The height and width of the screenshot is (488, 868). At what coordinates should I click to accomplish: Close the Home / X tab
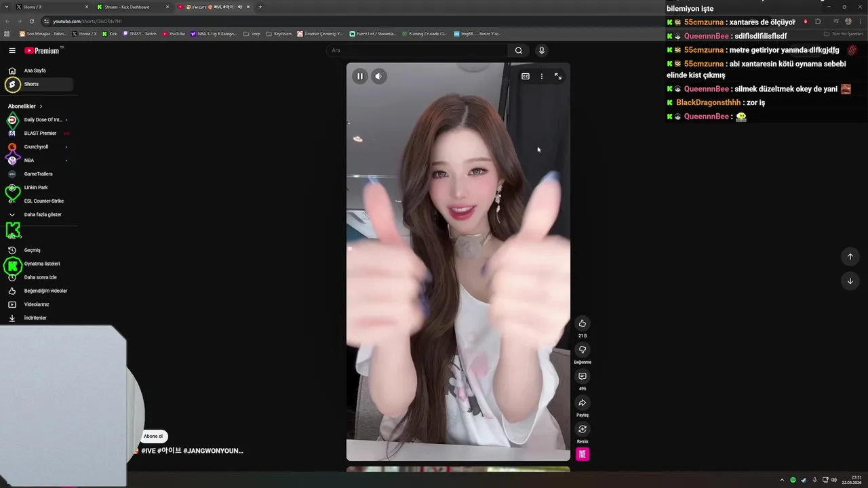(87, 7)
